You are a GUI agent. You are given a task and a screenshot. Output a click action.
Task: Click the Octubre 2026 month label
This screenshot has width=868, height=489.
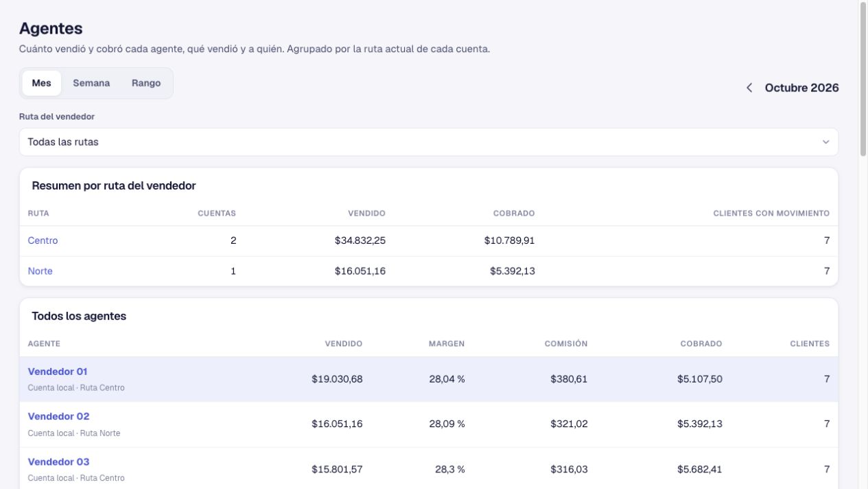point(801,88)
